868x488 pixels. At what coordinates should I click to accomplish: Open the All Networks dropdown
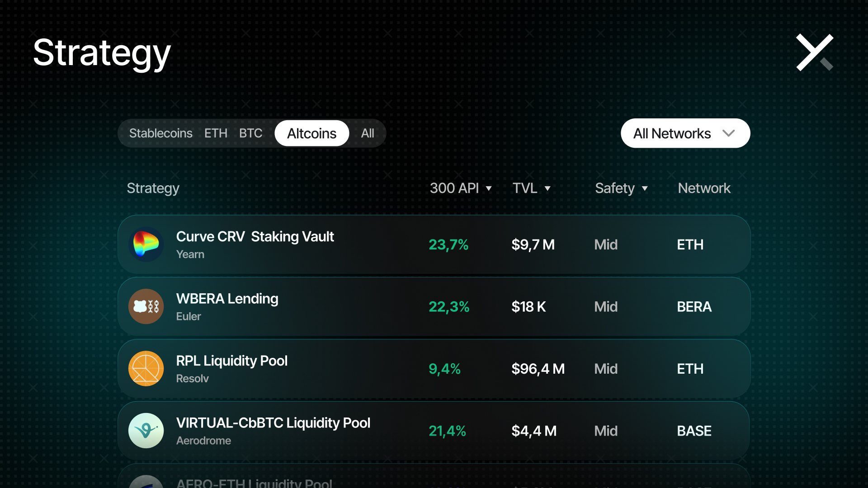click(685, 133)
